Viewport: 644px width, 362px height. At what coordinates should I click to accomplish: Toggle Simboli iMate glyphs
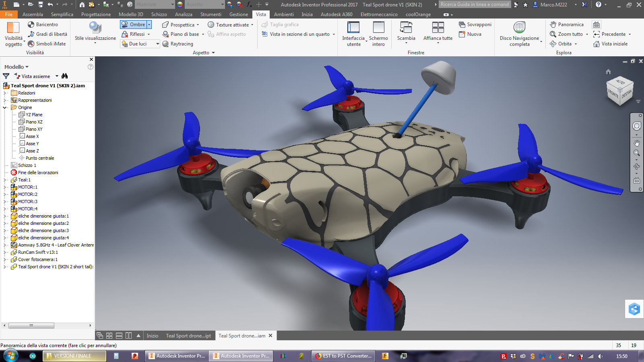pyautogui.click(x=47, y=44)
